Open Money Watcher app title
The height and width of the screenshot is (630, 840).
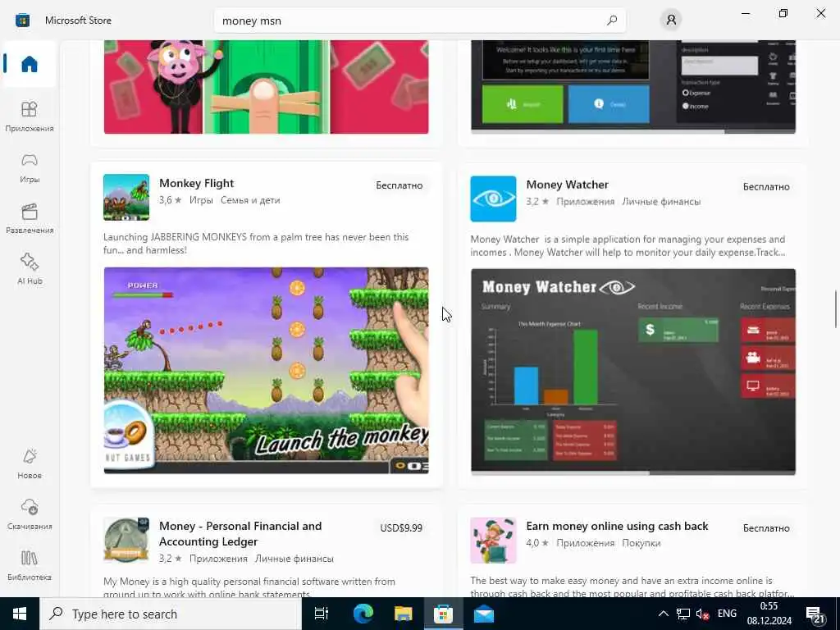568,185
